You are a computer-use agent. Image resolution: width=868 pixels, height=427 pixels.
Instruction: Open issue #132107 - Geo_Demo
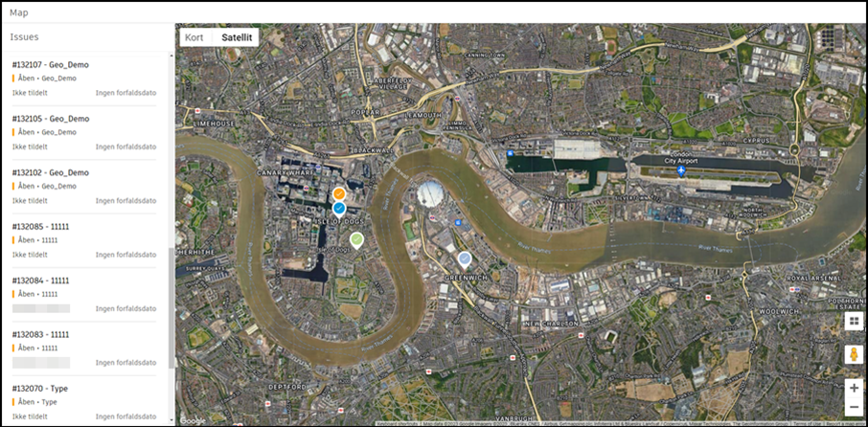[84, 79]
